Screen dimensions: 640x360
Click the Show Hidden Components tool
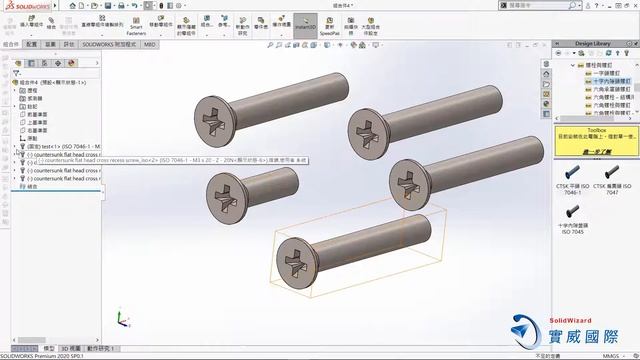click(186, 27)
